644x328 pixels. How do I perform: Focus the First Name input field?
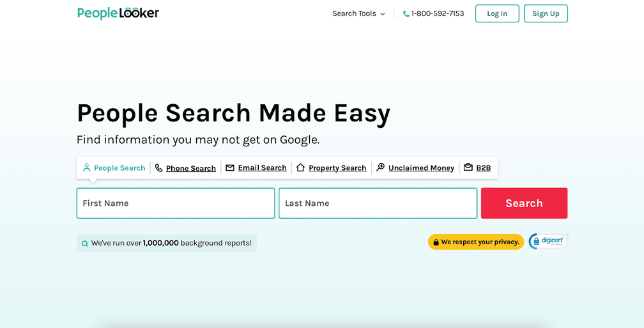[176, 203]
